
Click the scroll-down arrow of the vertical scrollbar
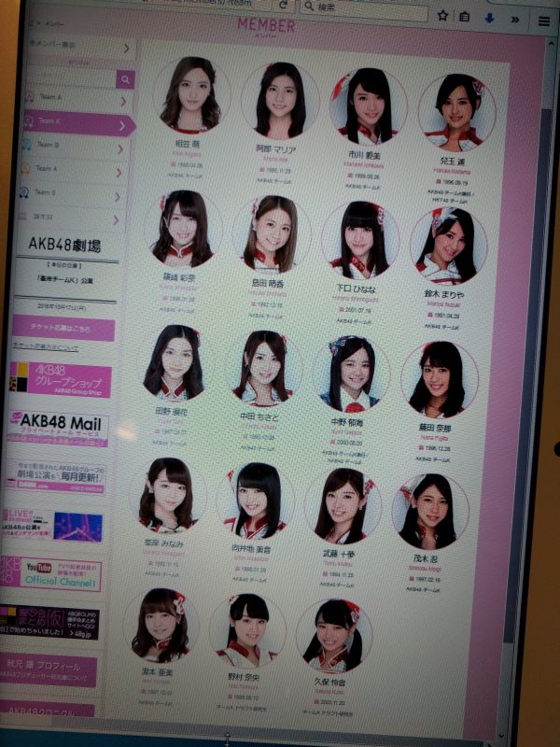[500, 736]
